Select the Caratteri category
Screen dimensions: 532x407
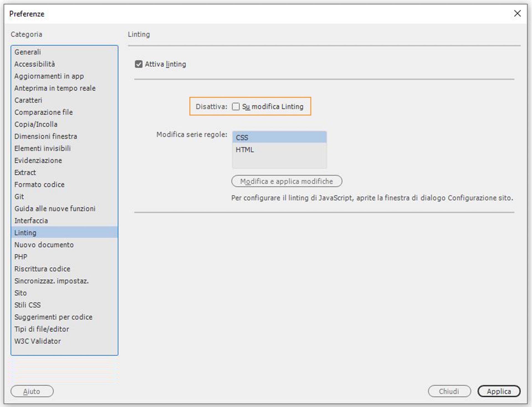[x=28, y=100]
